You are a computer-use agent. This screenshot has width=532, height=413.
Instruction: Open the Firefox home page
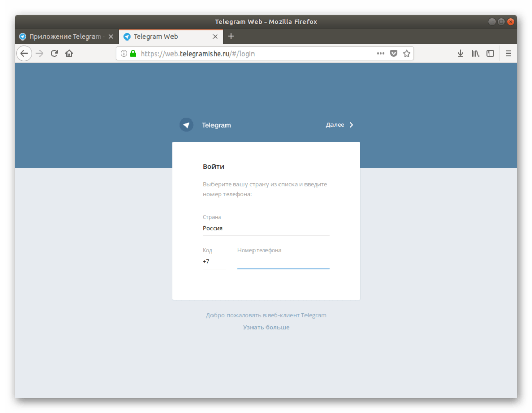click(69, 54)
